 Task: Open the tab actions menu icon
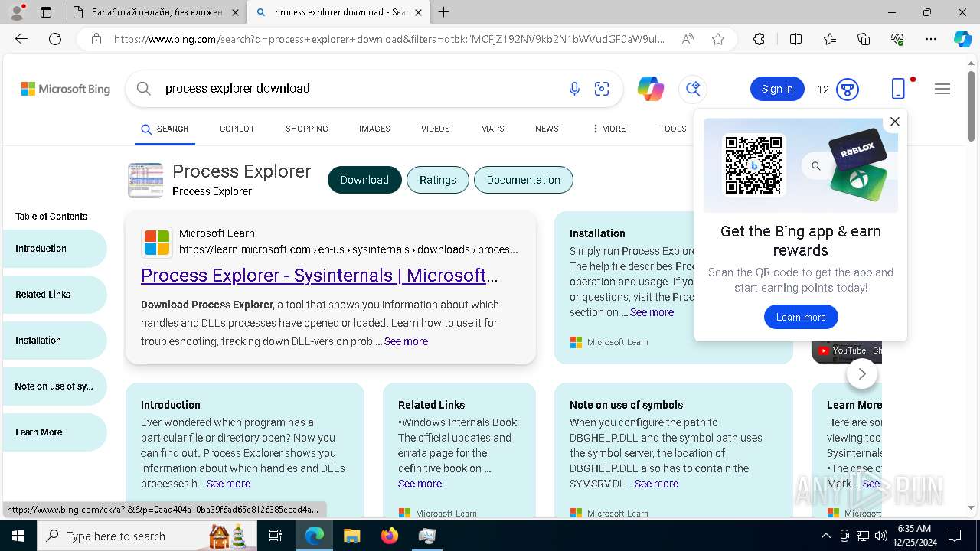[46, 12]
